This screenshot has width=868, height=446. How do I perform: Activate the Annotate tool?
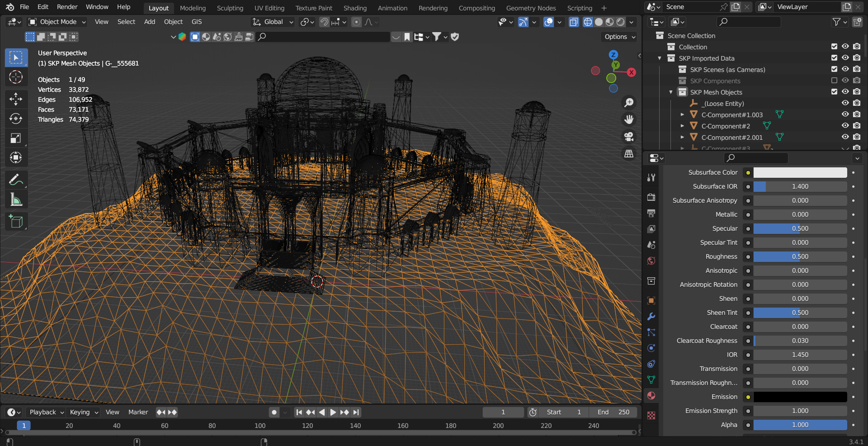click(16, 180)
